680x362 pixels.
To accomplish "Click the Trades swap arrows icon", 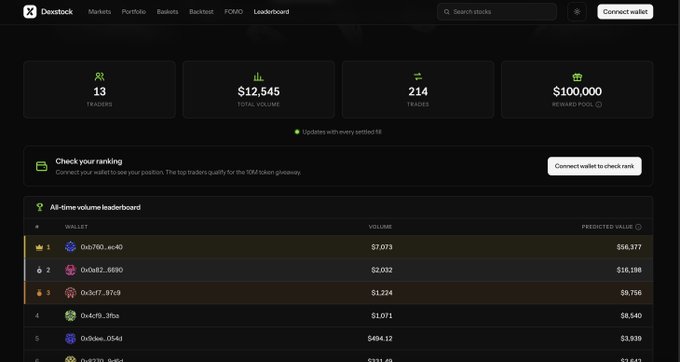I will [418, 77].
